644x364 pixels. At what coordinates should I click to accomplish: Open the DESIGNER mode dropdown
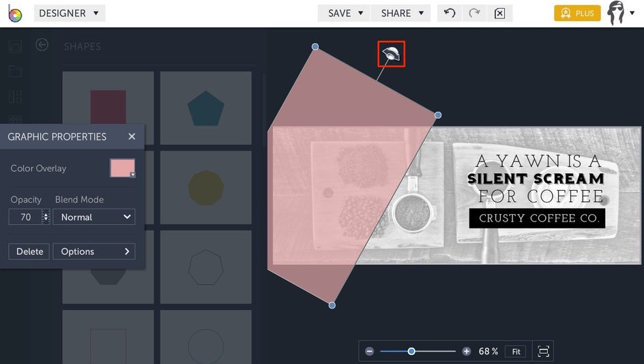(70, 13)
